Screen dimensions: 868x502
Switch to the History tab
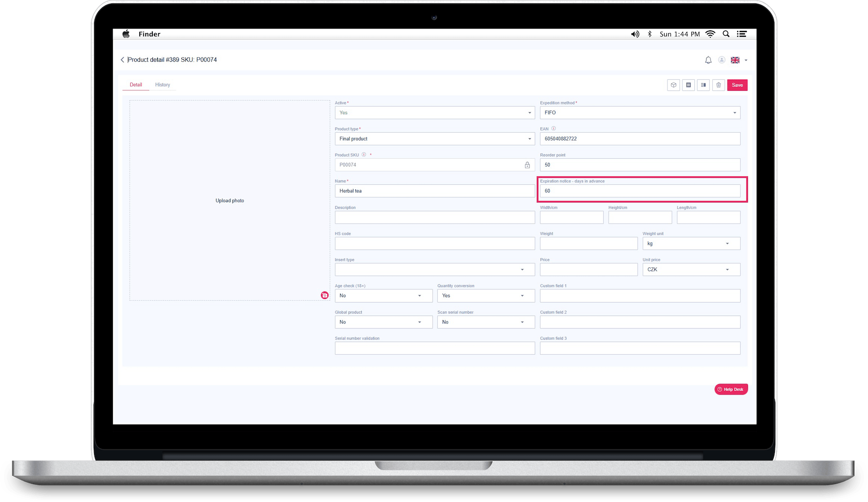(163, 85)
